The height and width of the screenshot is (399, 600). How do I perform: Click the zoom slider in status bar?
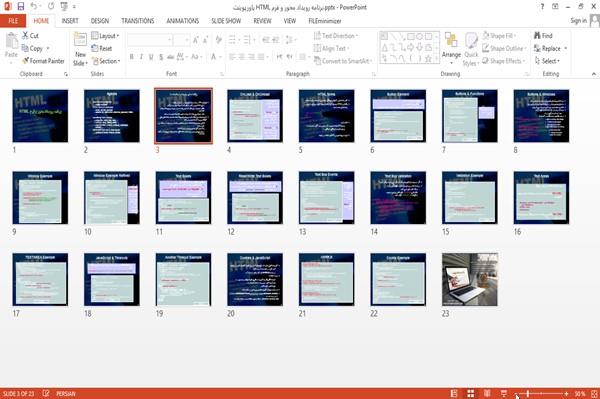point(540,394)
